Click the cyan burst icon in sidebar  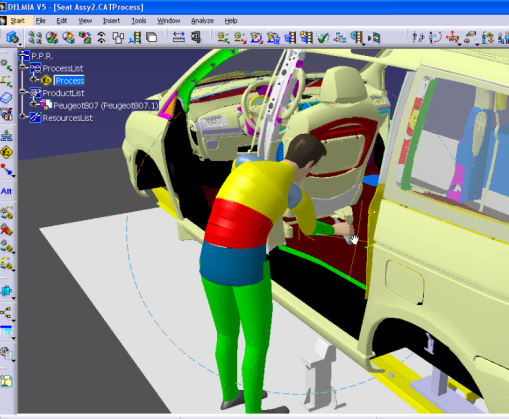[x=6, y=290]
